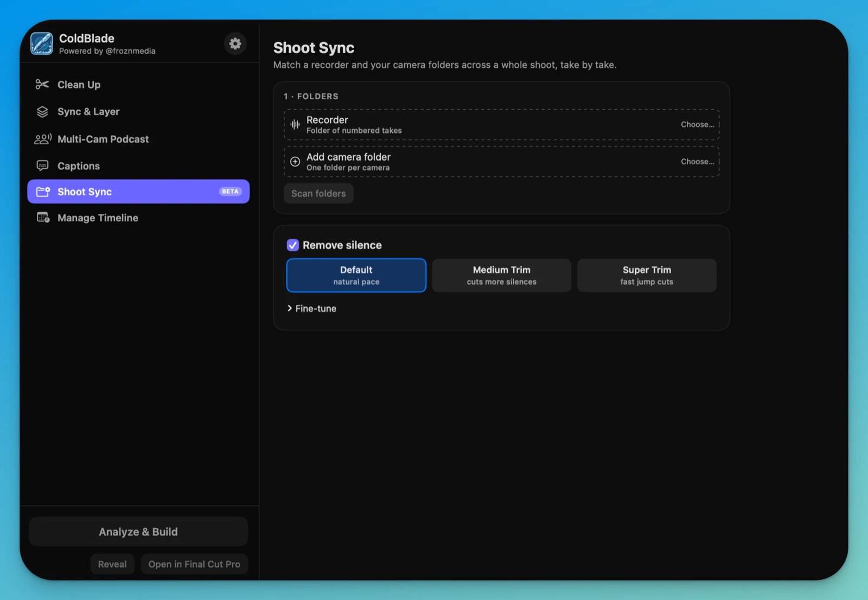Uncheck the Remove silence checkbox
Screen dimensions: 868x600
[x=293, y=245]
